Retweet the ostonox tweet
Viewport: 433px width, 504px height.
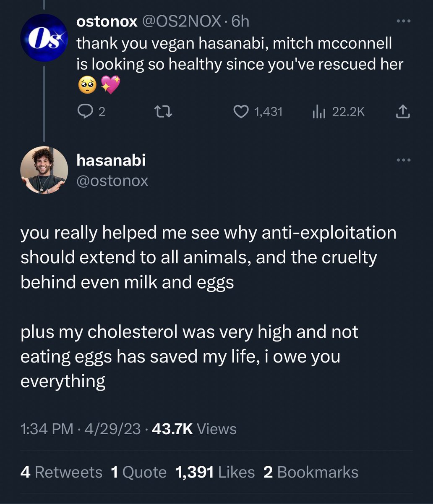[162, 112]
